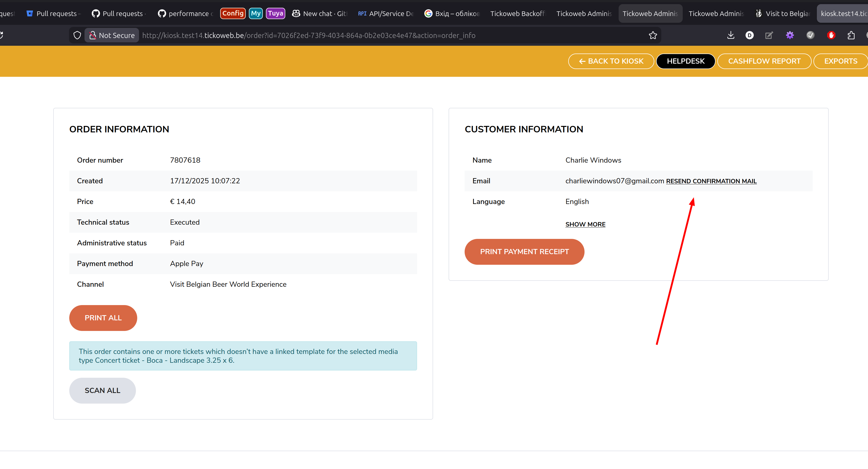868x469 pixels.
Task: Click the gray checkmark extension icon
Action: click(810, 35)
